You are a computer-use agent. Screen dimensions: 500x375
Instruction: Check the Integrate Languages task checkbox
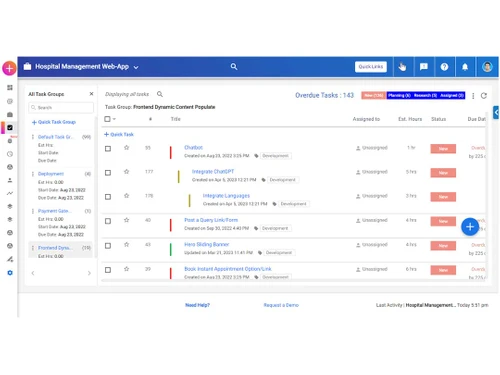(x=108, y=197)
